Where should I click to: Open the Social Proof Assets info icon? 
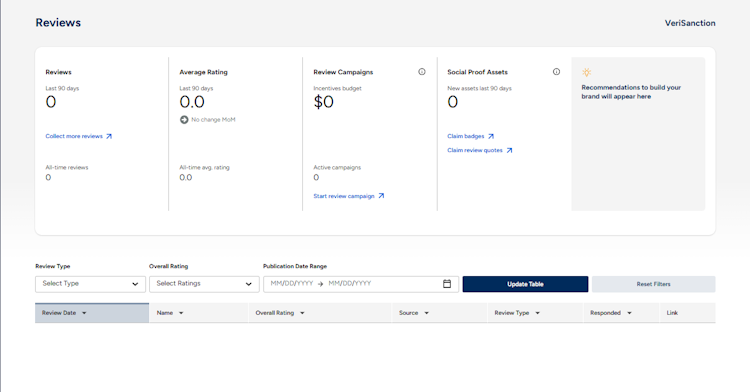pyautogui.click(x=556, y=72)
